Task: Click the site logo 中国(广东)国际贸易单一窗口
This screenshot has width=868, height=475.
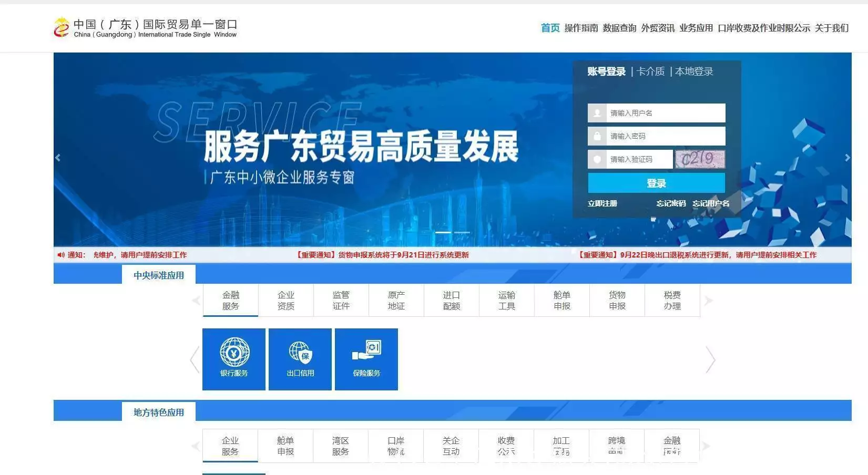Action: tap(145, 28)
